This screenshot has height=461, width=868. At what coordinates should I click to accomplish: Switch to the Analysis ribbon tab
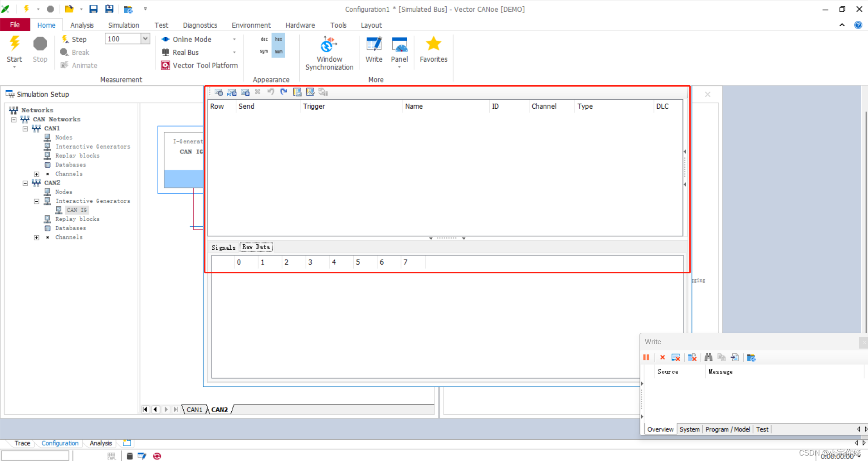(x=82, y=25)
